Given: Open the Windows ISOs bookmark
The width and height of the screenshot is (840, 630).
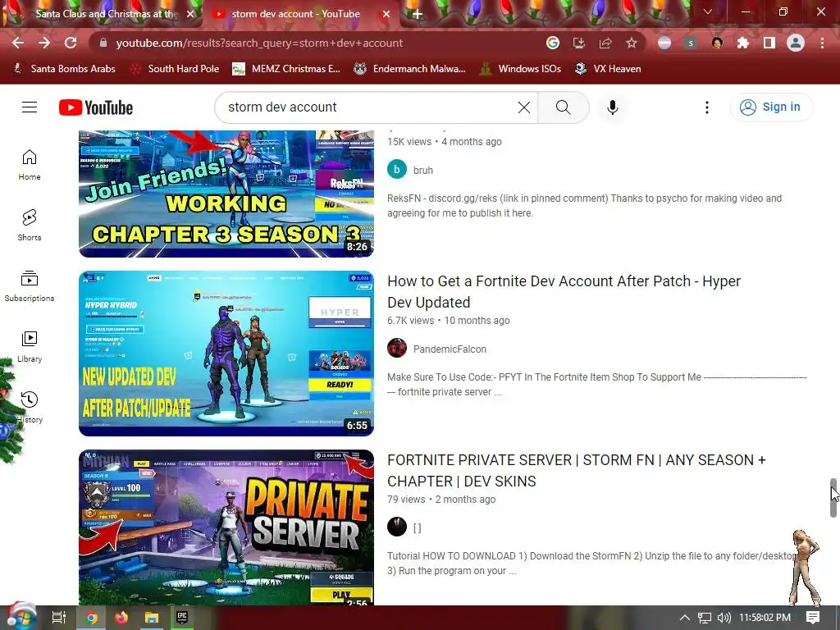Looking at the screenshot, I should (520, 69).
